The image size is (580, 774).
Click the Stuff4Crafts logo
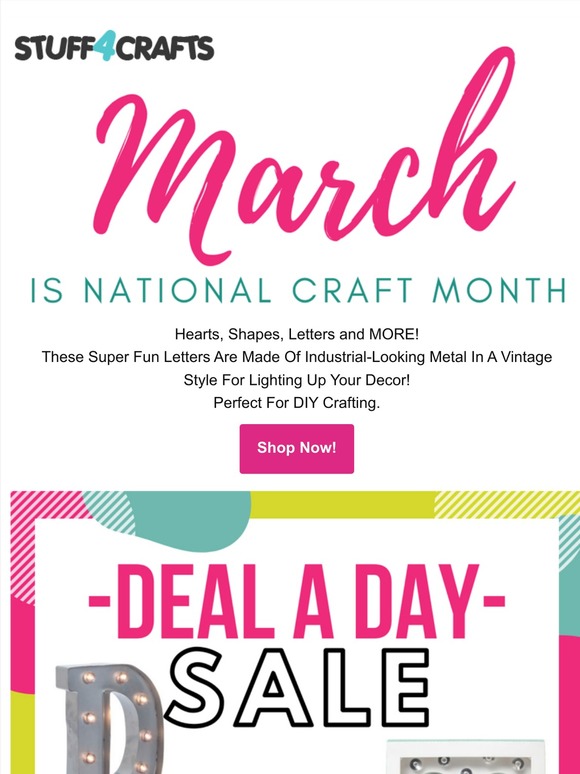[x=114, y=46]
